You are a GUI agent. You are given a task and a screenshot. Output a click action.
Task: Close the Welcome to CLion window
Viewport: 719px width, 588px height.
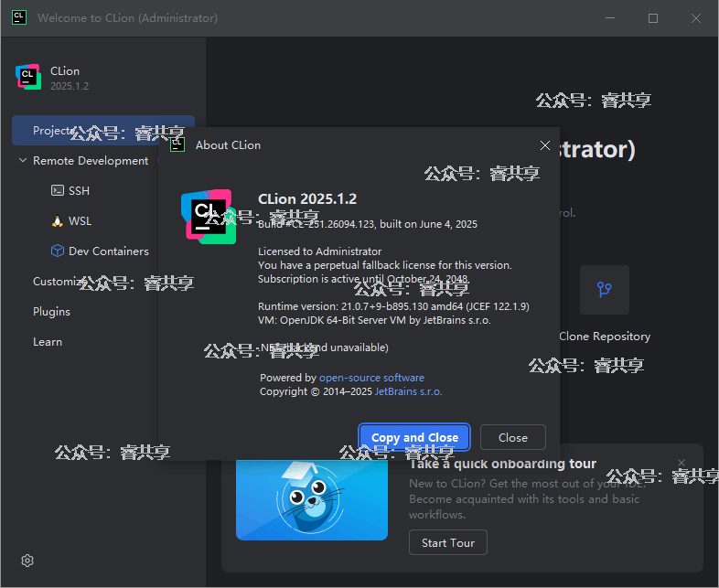(695, 18)
